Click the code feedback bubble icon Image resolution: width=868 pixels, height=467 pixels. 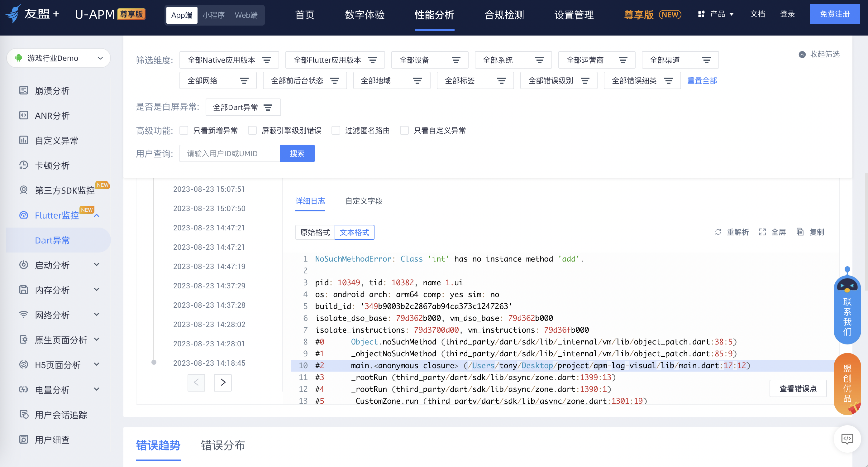(847, 439)
